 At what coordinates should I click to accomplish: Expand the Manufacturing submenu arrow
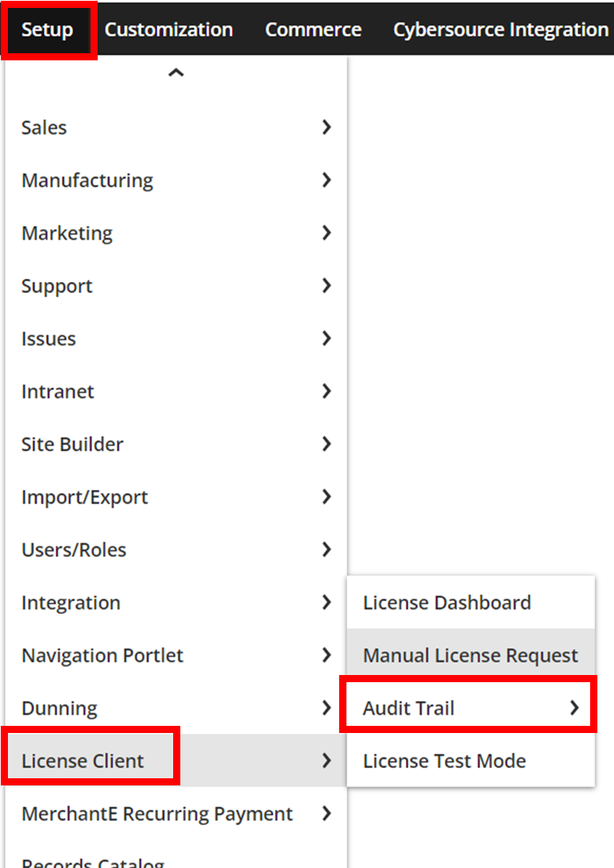[x=326, y=180]
